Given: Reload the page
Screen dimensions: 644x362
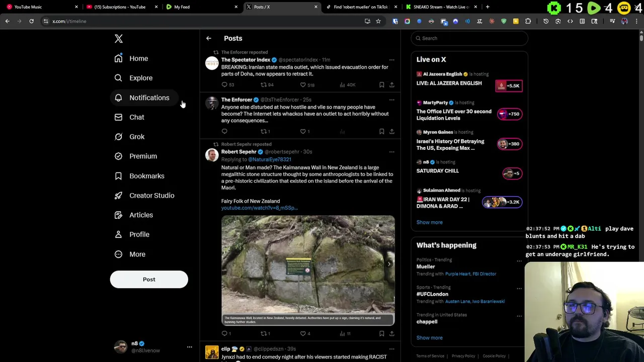Looking at the screenshot, I should coord(31,21).
